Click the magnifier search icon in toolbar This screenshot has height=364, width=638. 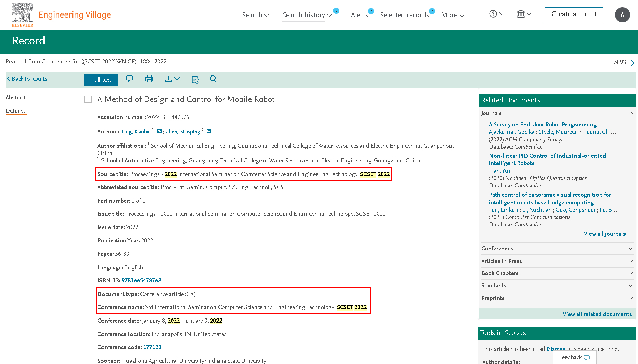(213, 79)
